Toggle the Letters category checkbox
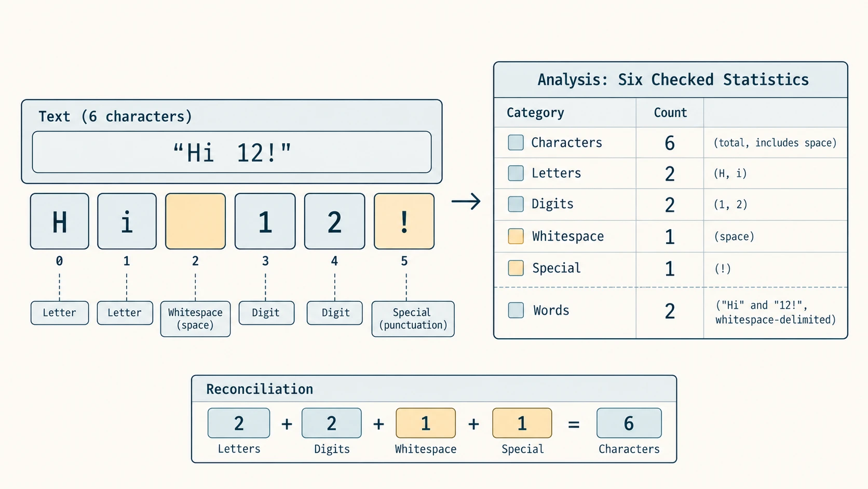 tap(516, 173)
